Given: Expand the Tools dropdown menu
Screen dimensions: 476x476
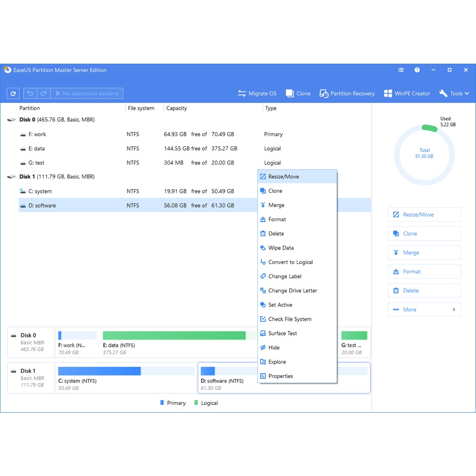Looking at the screenshot, I should 454,93.
